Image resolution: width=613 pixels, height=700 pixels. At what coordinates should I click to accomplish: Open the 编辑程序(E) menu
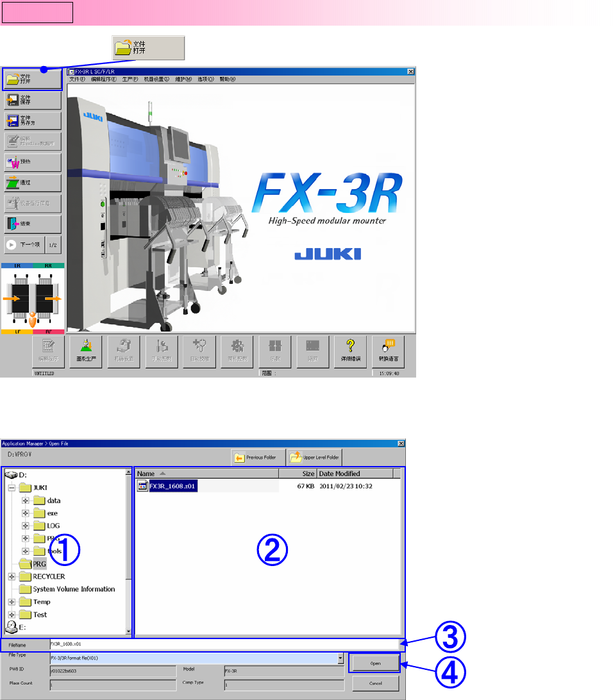(x=104, y=79)
